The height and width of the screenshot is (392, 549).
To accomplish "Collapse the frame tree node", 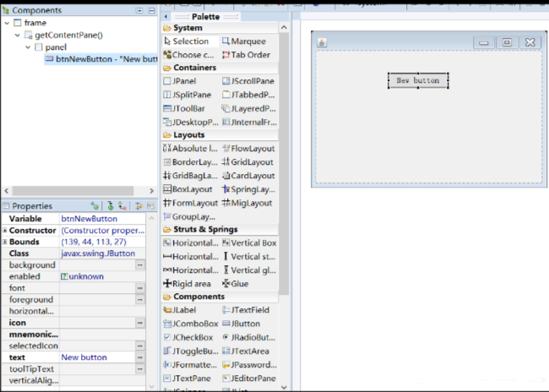I will 7,23.
